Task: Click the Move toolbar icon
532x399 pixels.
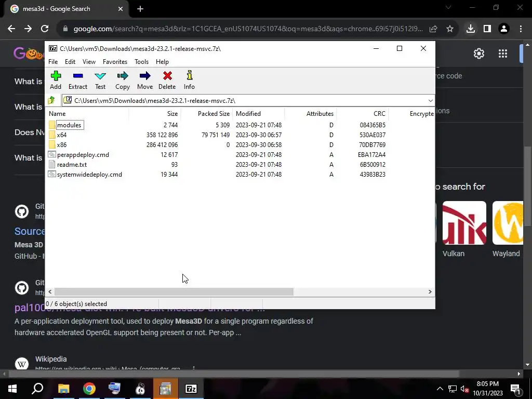Action: [145, 76]
